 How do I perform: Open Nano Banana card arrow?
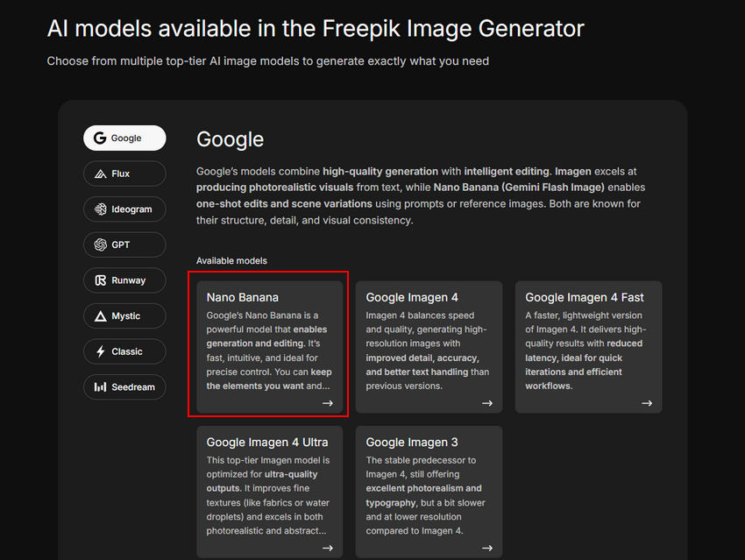pos(327,403)
